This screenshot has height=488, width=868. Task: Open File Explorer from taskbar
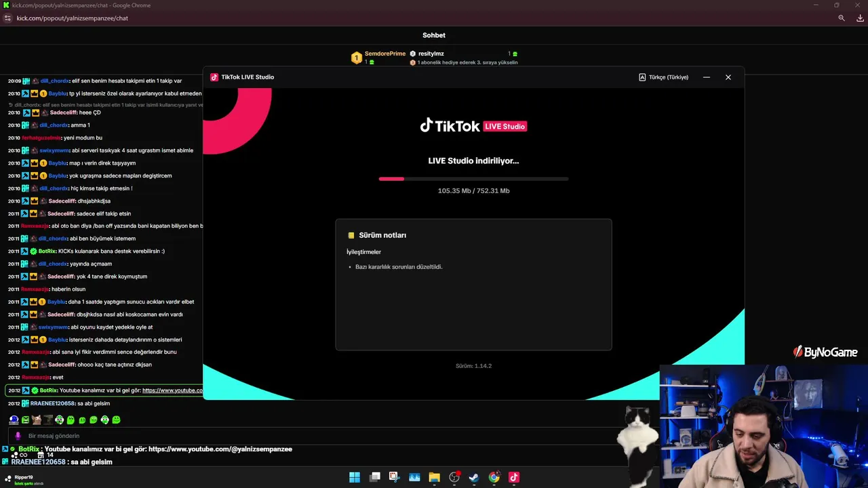pos(434,477)
